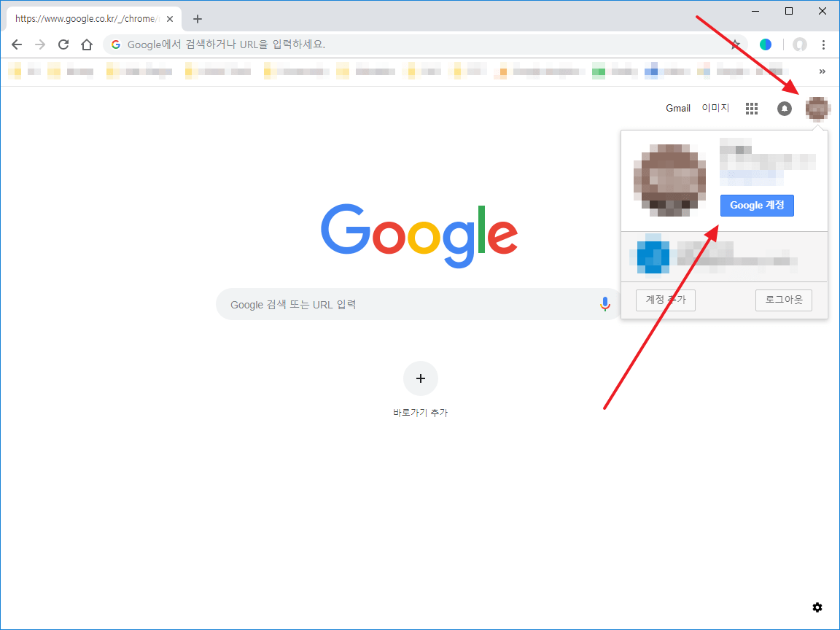Reload the current page
The width and height of the screenshot is (840, 630).
point(63,44)
